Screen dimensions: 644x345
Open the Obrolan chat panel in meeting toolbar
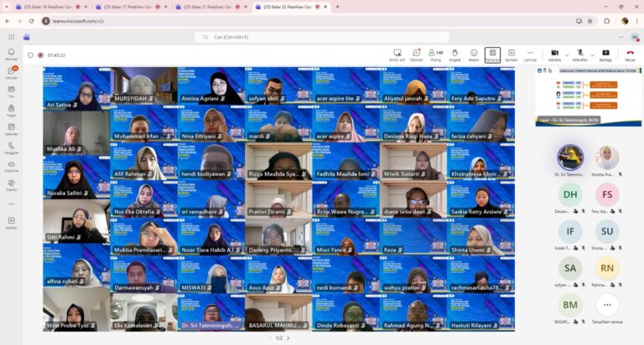click(x=416, y=54)
